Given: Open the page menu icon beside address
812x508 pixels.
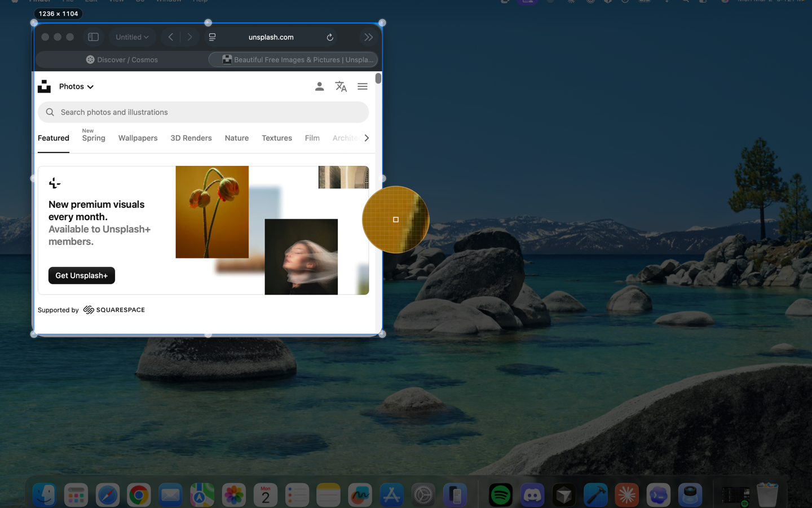Looking at the screenshot, I should [212, 37].
